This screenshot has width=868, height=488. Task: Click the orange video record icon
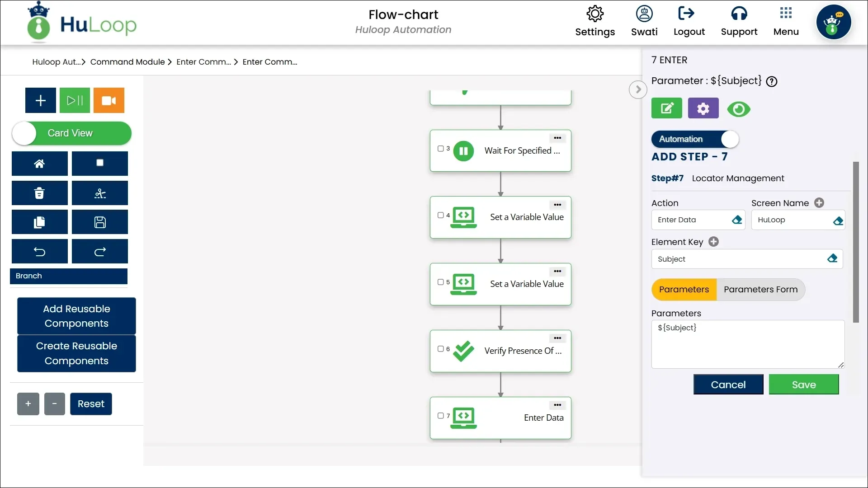click(108, 100)
